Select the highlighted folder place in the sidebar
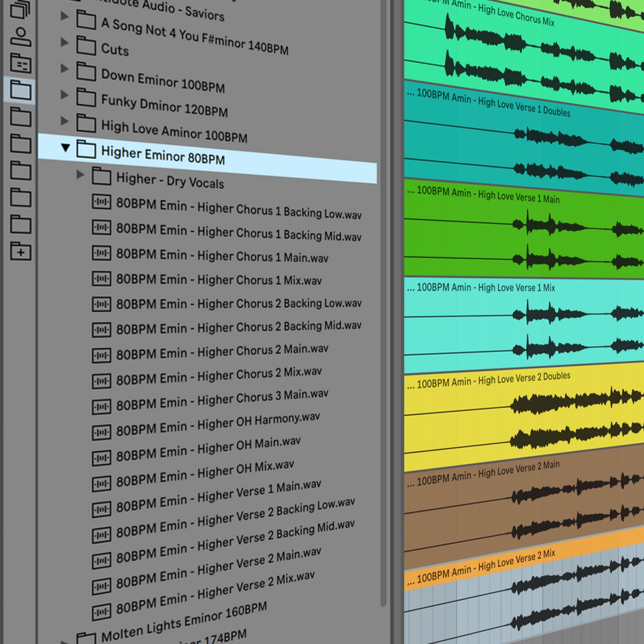The image size is (644, 644). click(20, 91)
